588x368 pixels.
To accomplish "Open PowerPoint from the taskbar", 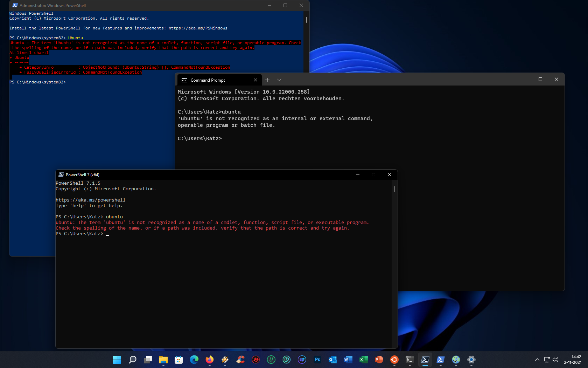I will click(379, 360).
